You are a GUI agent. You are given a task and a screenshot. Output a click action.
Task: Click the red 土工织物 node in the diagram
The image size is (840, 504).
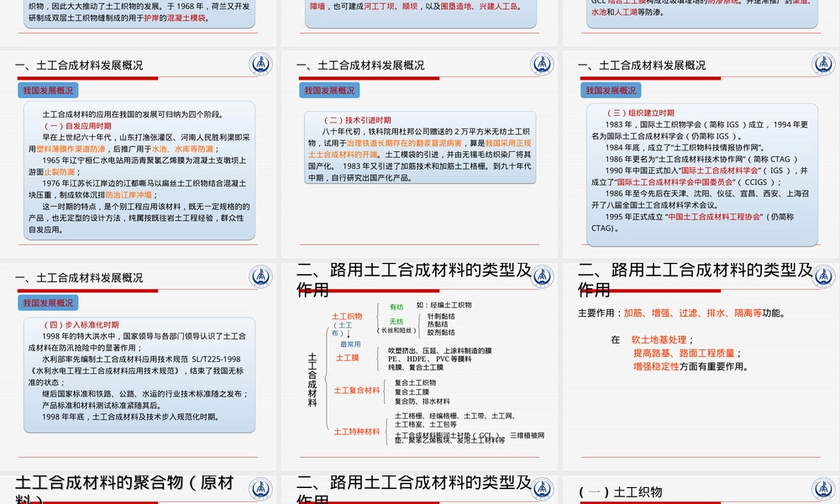coord(347,317)
